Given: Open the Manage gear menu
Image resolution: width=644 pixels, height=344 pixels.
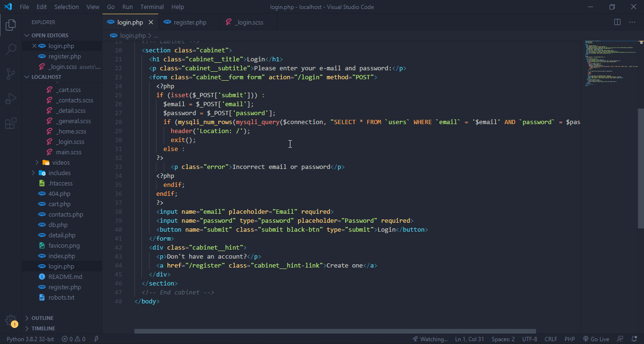Looking at the screenshot, I should (10, 320).
